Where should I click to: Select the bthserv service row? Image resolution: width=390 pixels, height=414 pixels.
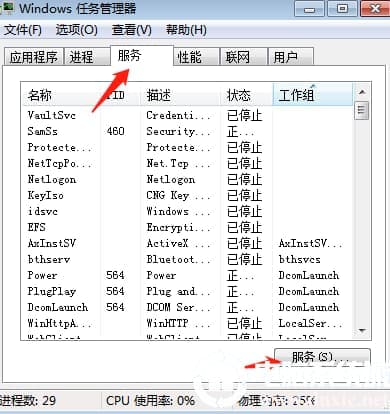187,259
